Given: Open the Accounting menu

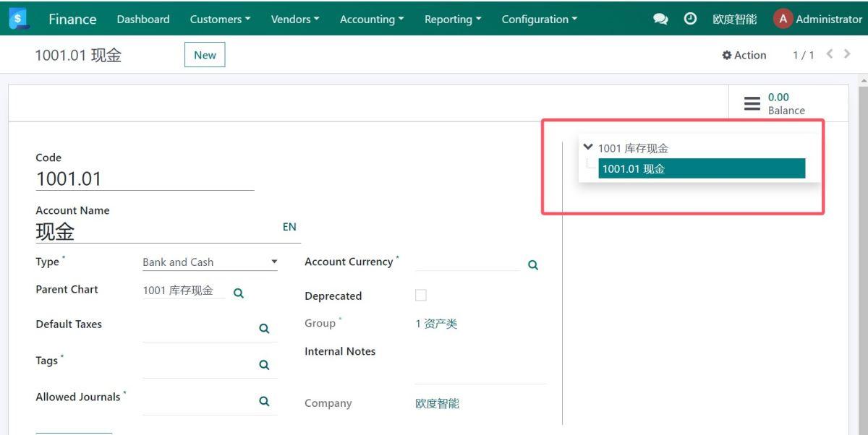Looking at the screenshot, I should click(372, 20).
